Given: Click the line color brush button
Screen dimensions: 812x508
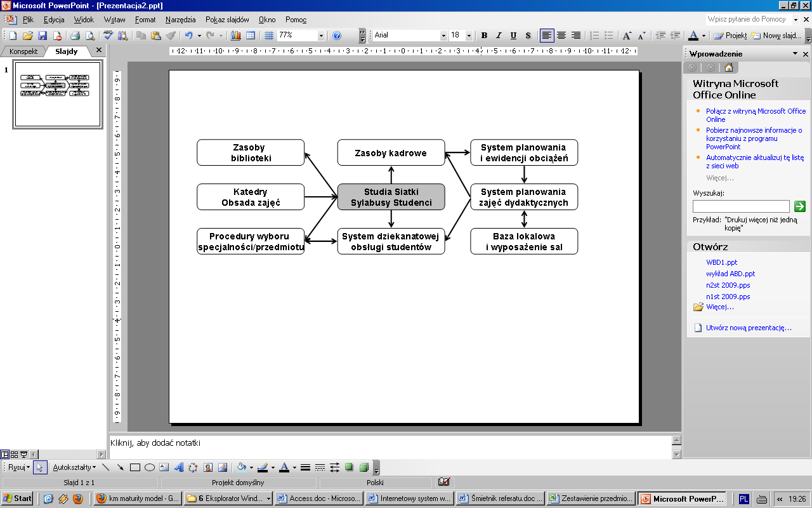Looking at the screenshot, I should (x=263, y=467).
